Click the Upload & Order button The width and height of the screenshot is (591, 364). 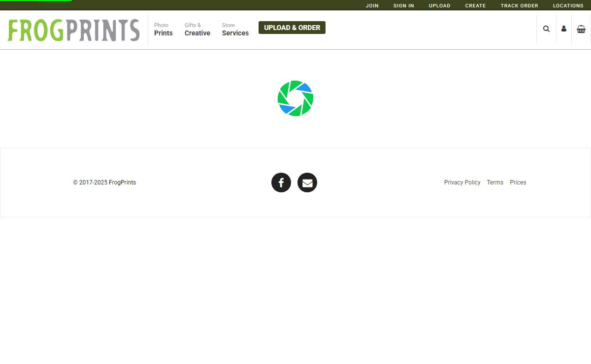point(292,28)
